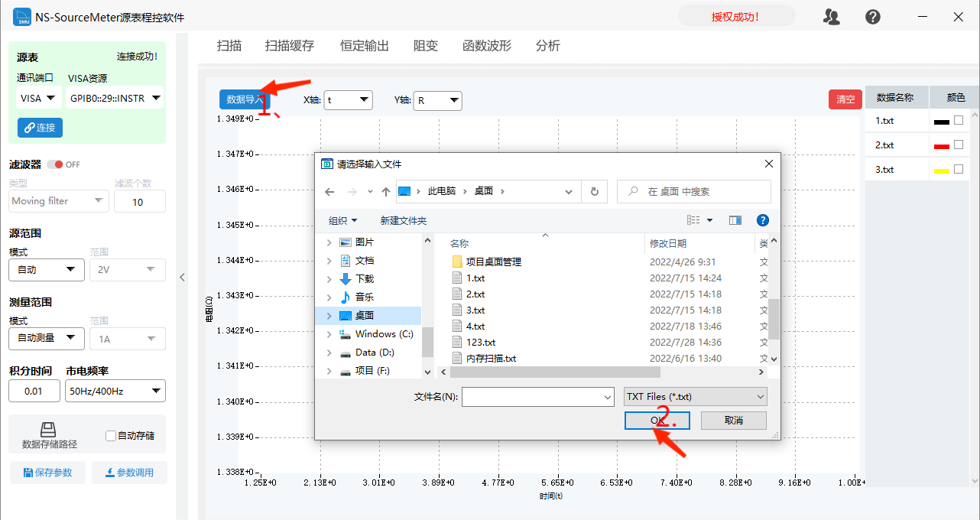The image size is (980, 520).
Task: Open the 通讯端口 VISA dropdown
Action: pos(40,98)
